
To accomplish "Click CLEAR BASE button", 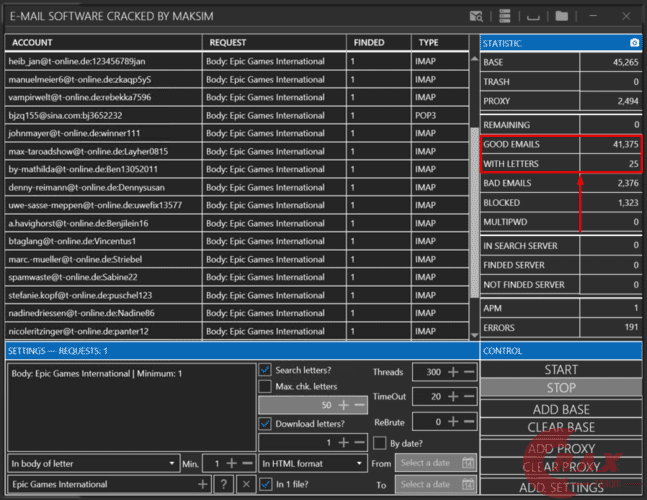I will click(x=561, y=427).
